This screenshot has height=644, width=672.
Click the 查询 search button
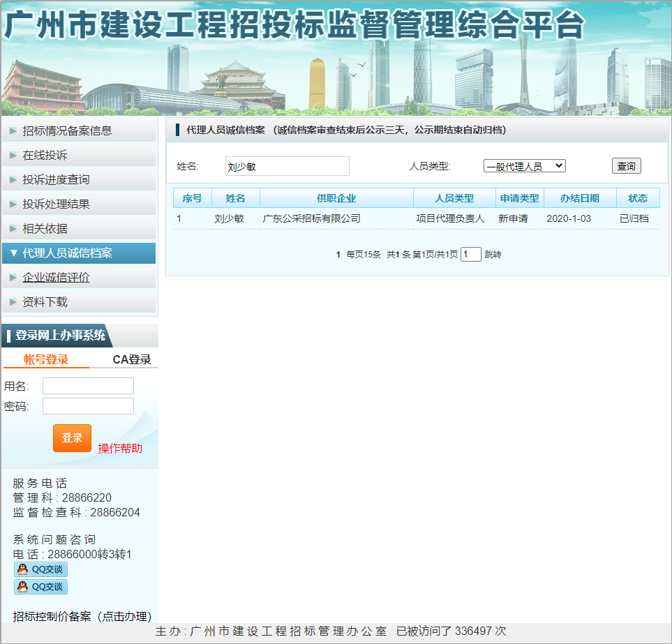(626, 166)
